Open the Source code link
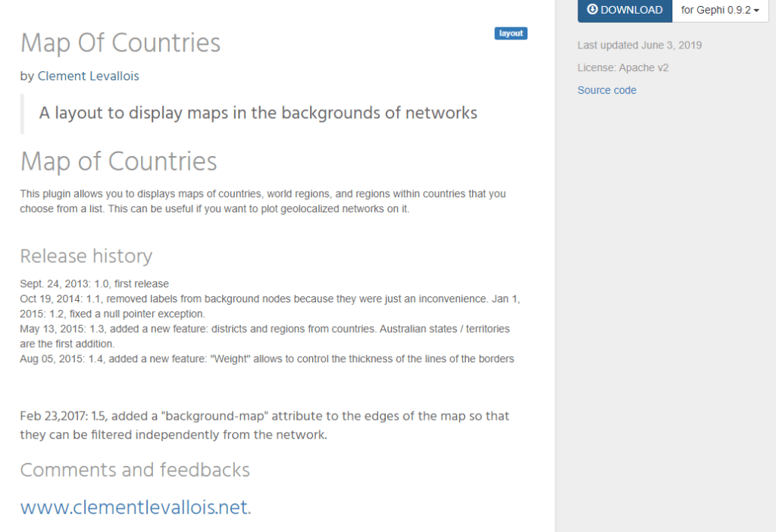776x532 pixels. (607, 90)
